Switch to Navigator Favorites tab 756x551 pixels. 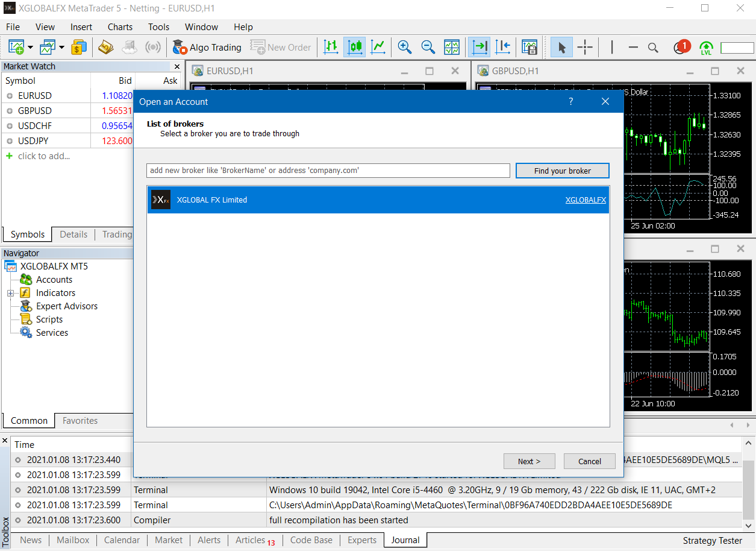coord(80,421)
